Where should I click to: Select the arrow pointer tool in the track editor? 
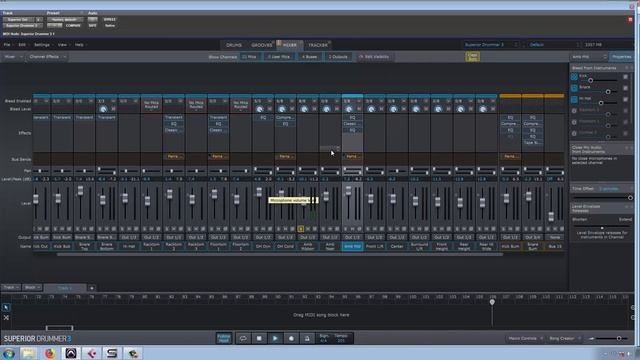click(x=6, y=307)
